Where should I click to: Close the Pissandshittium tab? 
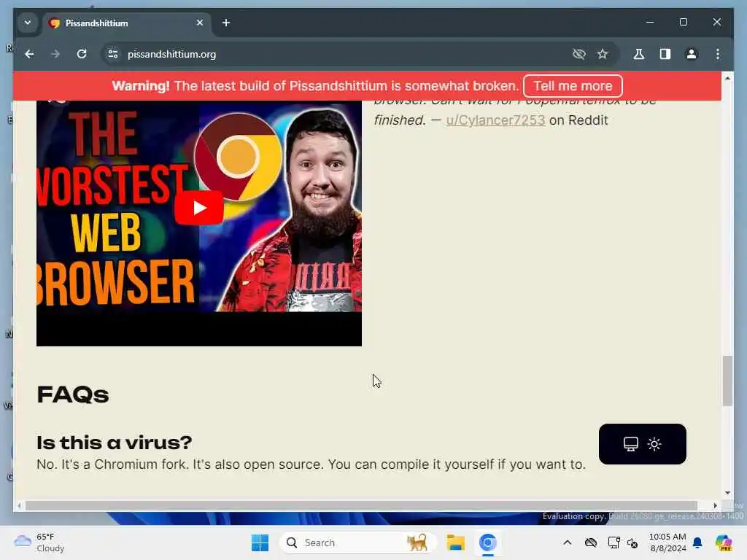[200, 23]
